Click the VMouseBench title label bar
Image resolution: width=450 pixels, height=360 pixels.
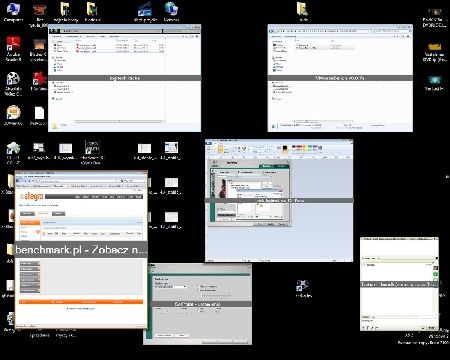pos(340,78)
